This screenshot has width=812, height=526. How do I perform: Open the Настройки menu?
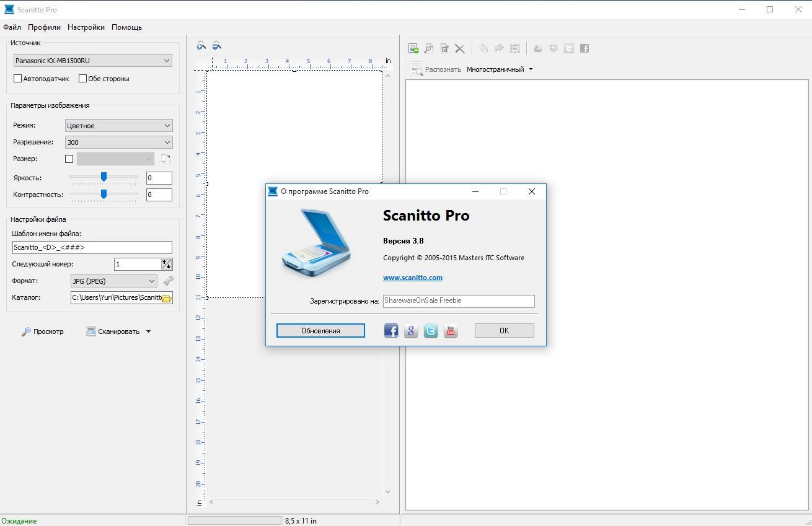86,27
